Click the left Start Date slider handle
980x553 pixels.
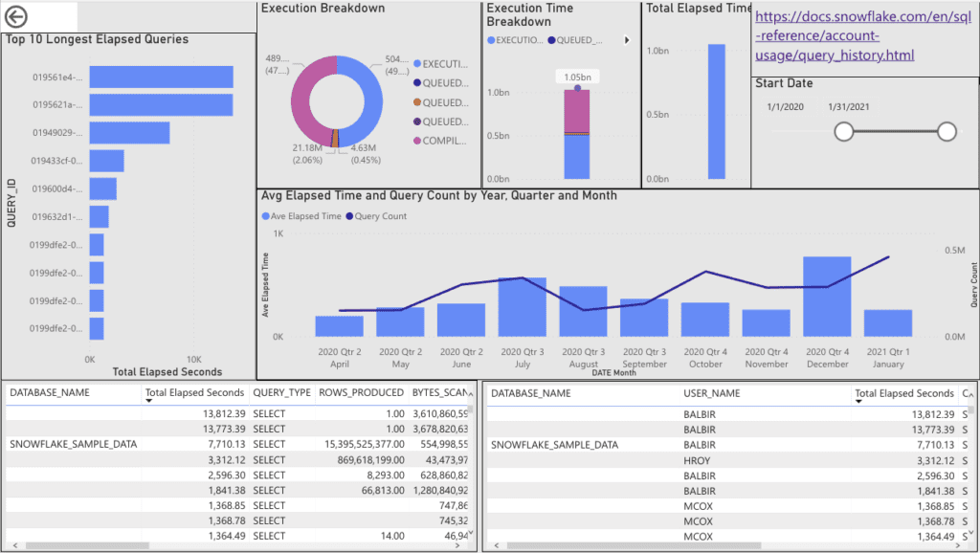click(x=844, y=131)
